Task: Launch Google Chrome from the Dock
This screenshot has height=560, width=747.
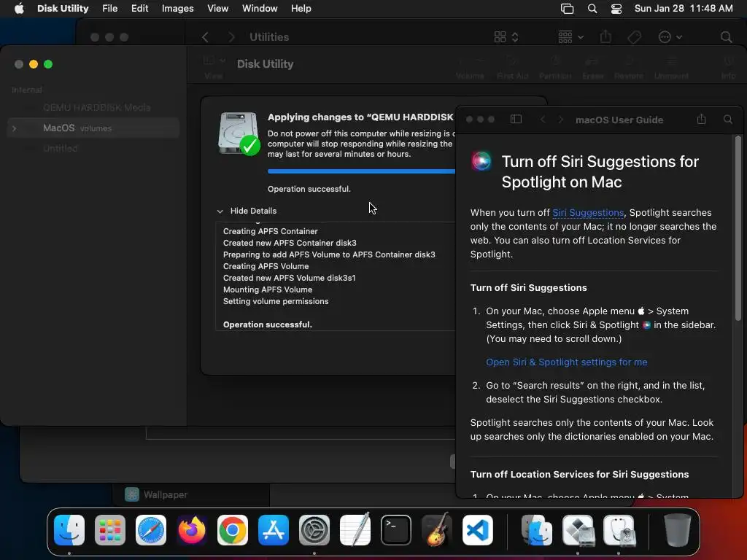Action: tap(233, 530)
